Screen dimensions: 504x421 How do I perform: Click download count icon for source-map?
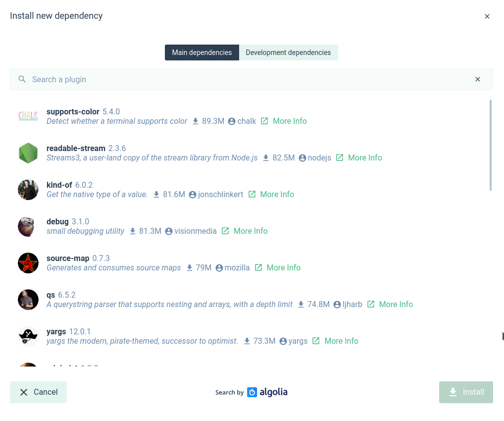[190, 268]
